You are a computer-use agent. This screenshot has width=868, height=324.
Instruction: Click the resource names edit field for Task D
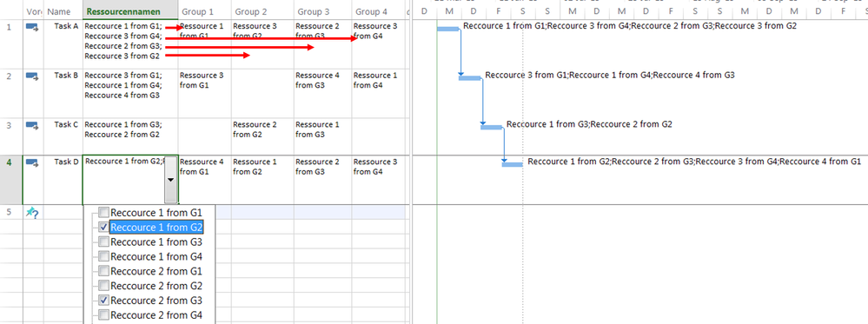[x=124, y=180]
